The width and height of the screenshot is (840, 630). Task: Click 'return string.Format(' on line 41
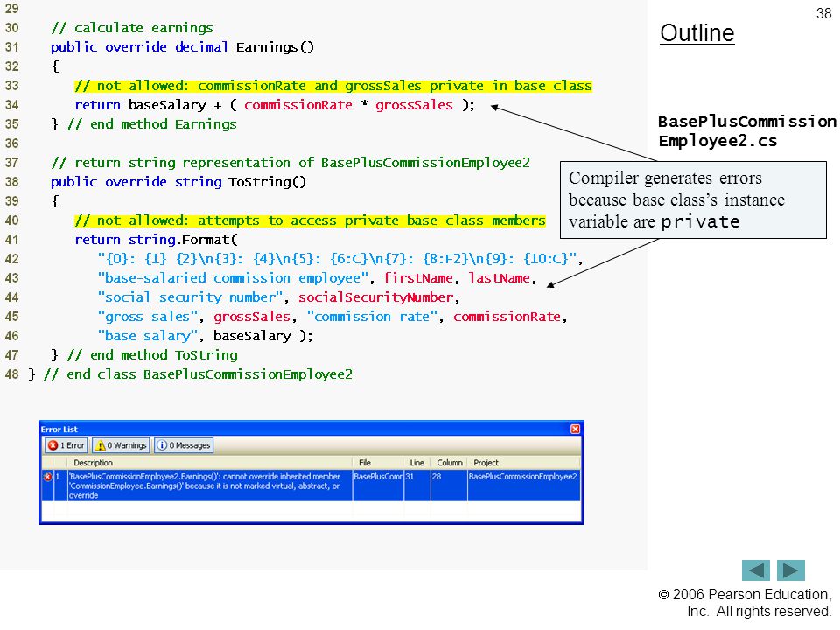156,240
